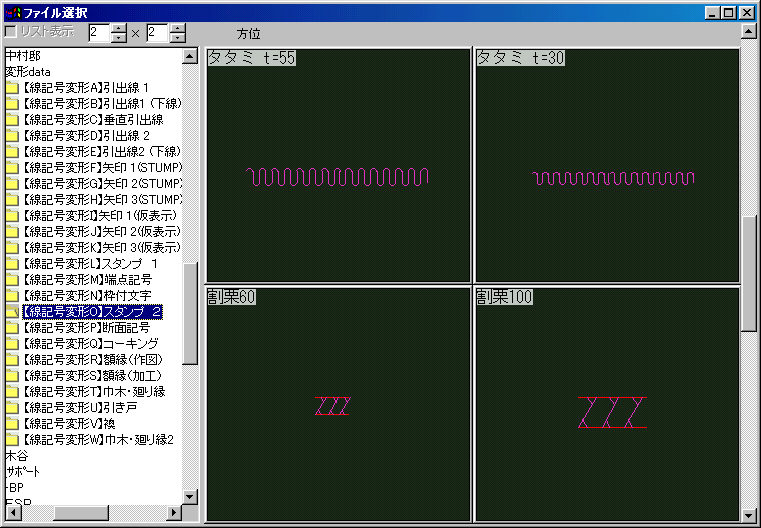Open folder 【線記号変形F】矢印 1(STUMP)
Image resolution: width=761 pixels, height=528 pixels.
100,168
